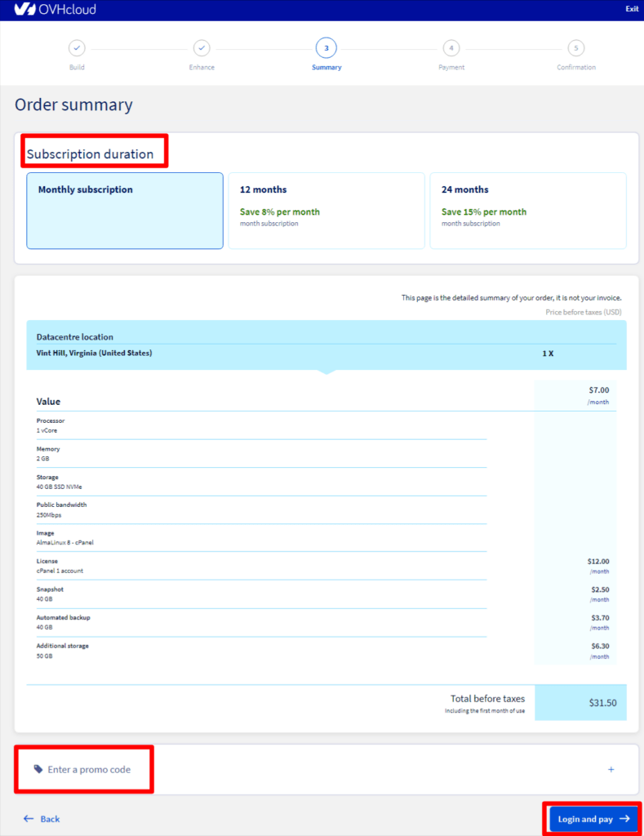The height and width of the screenshot is (836, 644).
Task: Click the Confirmation step label
Action: coord(575,67)
